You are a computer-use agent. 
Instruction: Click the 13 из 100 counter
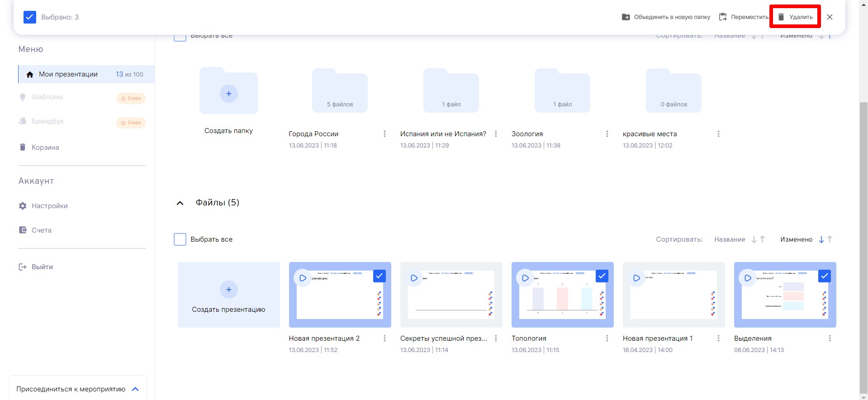point(129,74)
